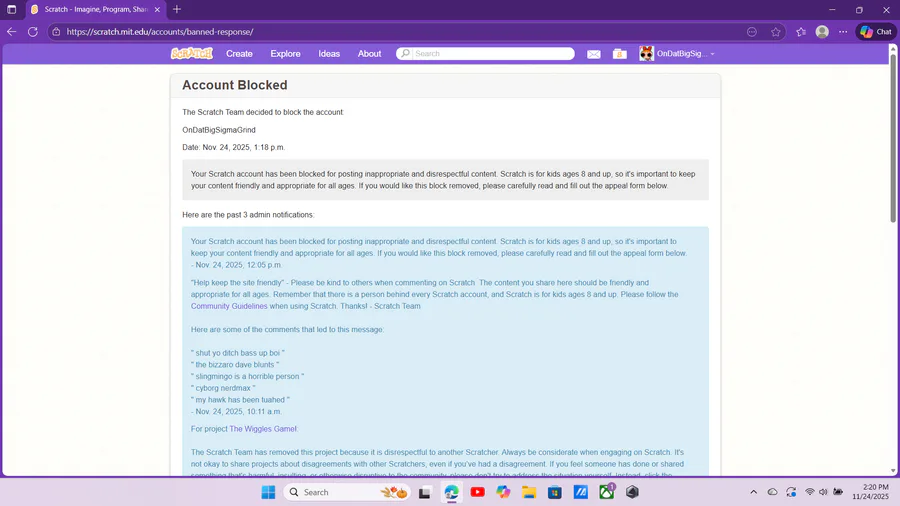Click the Scratch logo in the navigation bar
Viewport: 900px width, 506px height.
click(192, 53)
